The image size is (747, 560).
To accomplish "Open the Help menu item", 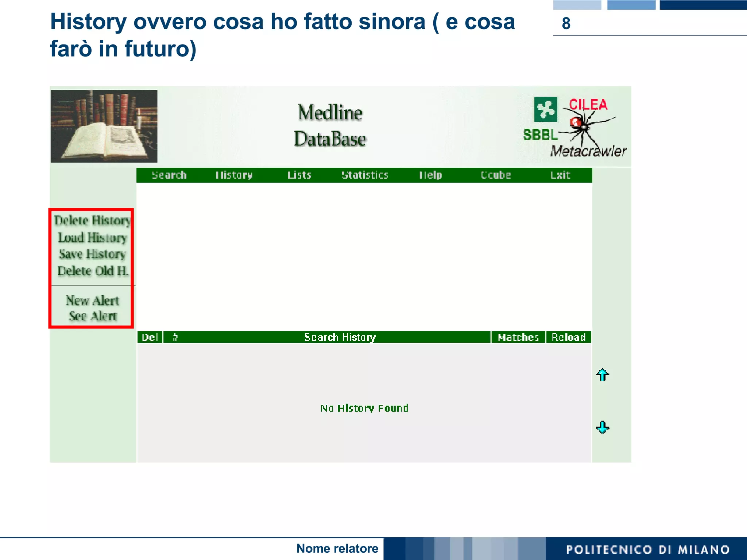I will tap(430, 175).
